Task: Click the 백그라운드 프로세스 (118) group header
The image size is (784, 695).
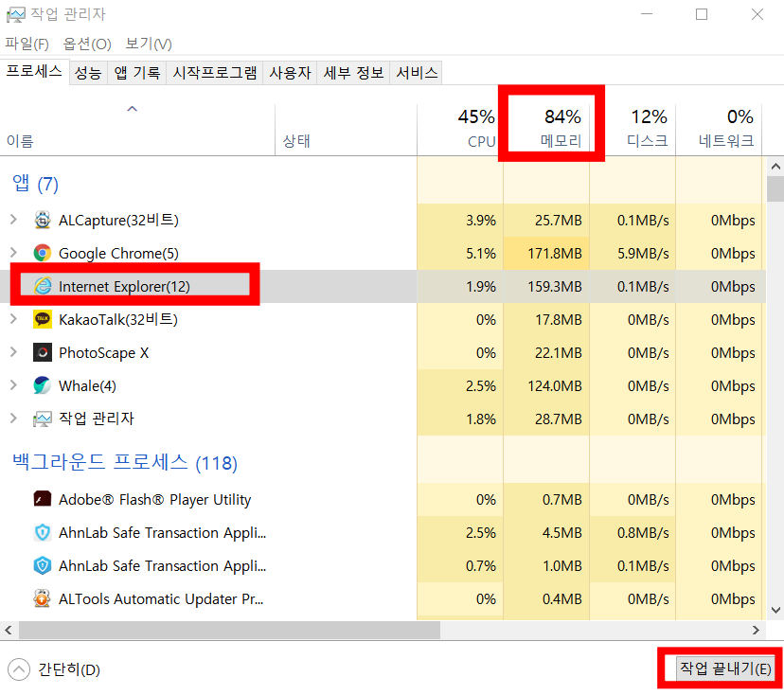Action: [125, 462]
